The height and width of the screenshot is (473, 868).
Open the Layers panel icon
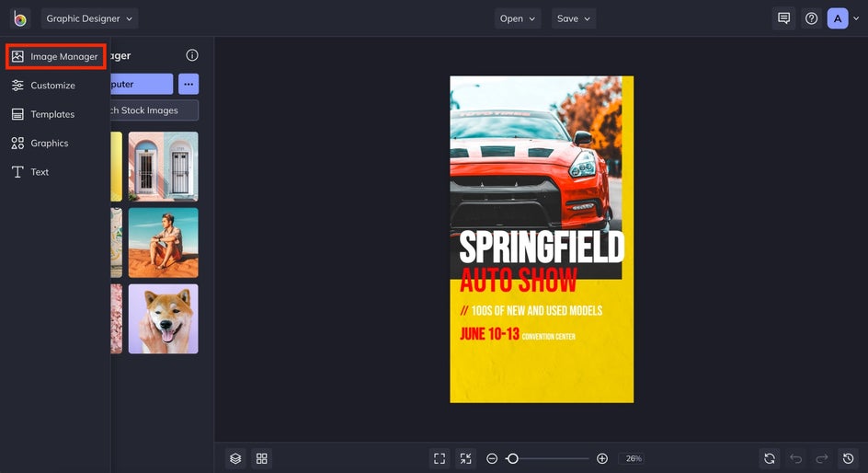tap(235, 458)
